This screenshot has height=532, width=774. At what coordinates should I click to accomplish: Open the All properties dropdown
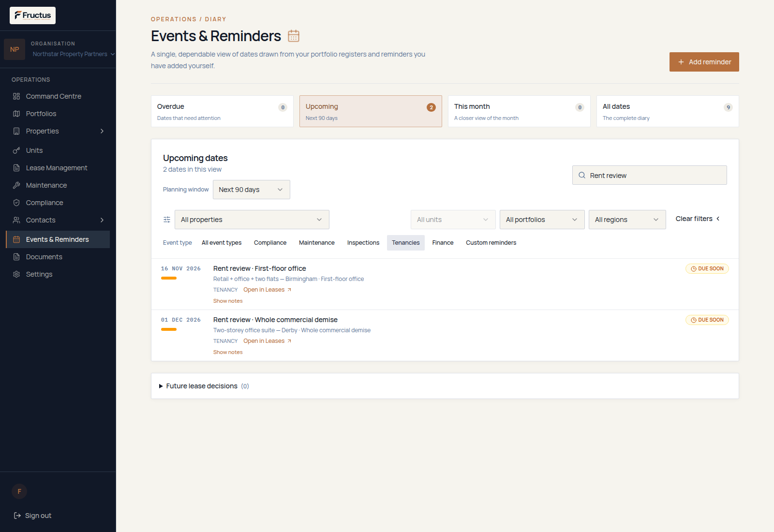(252, 220)
